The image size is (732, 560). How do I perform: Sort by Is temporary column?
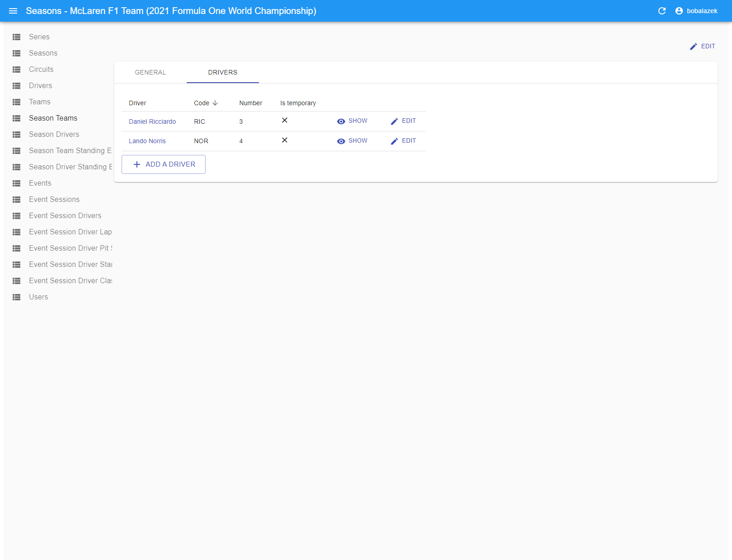(298, 103)
